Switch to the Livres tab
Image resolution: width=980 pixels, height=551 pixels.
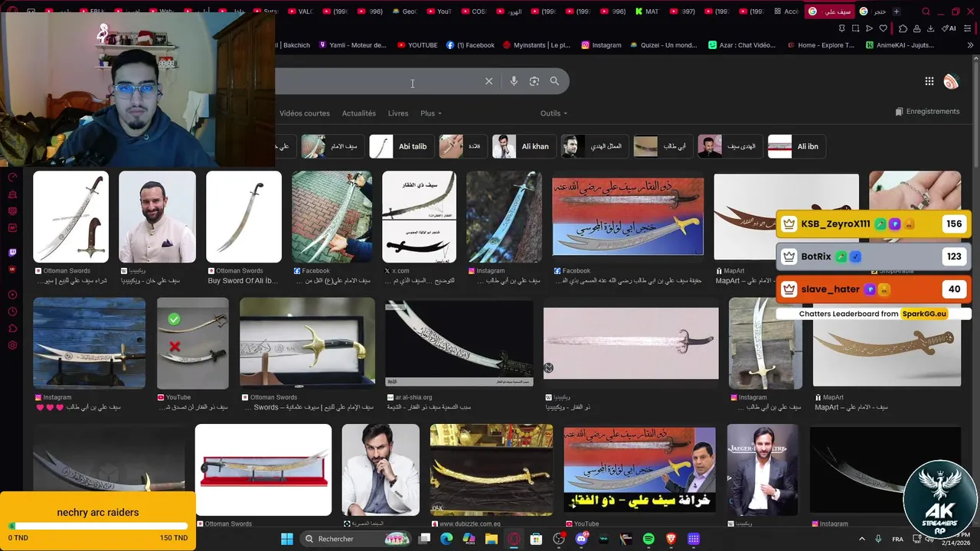398,113
